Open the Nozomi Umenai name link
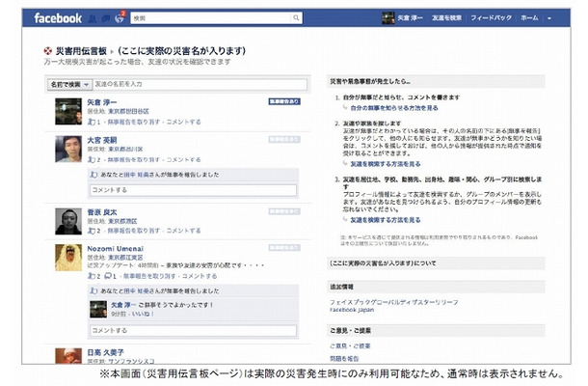588x386 pixels. pos(115,249)
